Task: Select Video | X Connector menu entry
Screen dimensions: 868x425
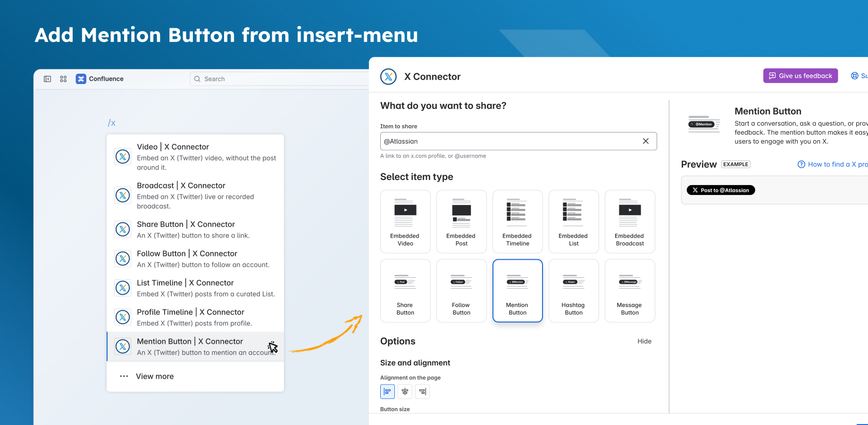Action: coord(195,157)
